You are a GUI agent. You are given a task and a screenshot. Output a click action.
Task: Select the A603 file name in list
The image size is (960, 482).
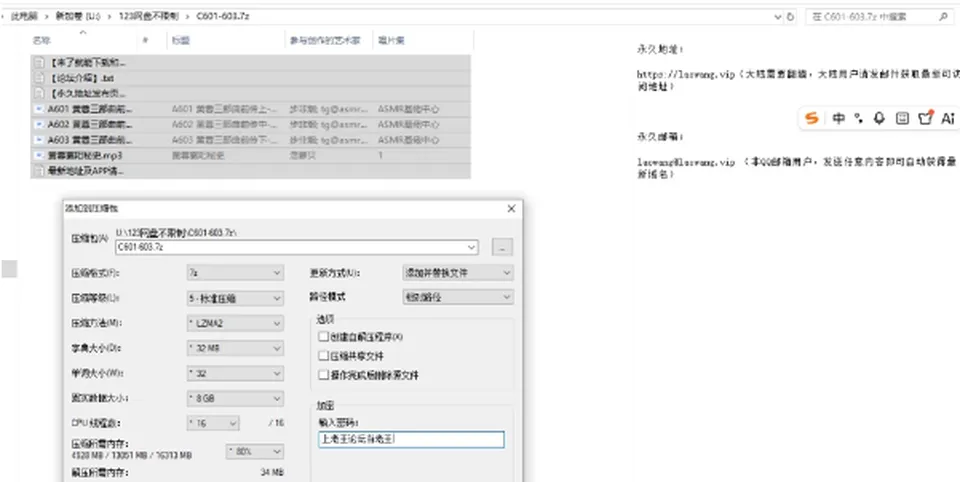tap(90, 140)
